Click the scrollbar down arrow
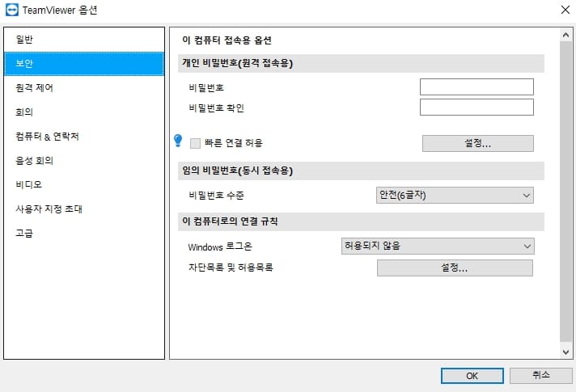The height and width of the screenshot is (392, 576). [565, 352]
